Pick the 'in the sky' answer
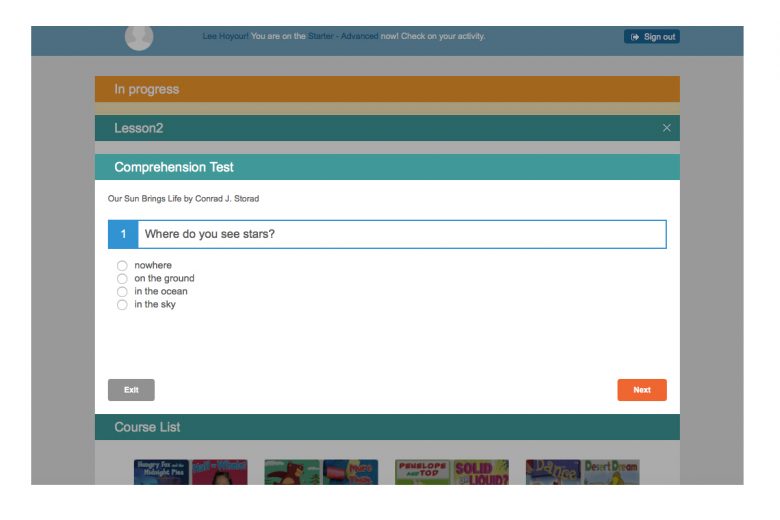 tap(122, 305)
